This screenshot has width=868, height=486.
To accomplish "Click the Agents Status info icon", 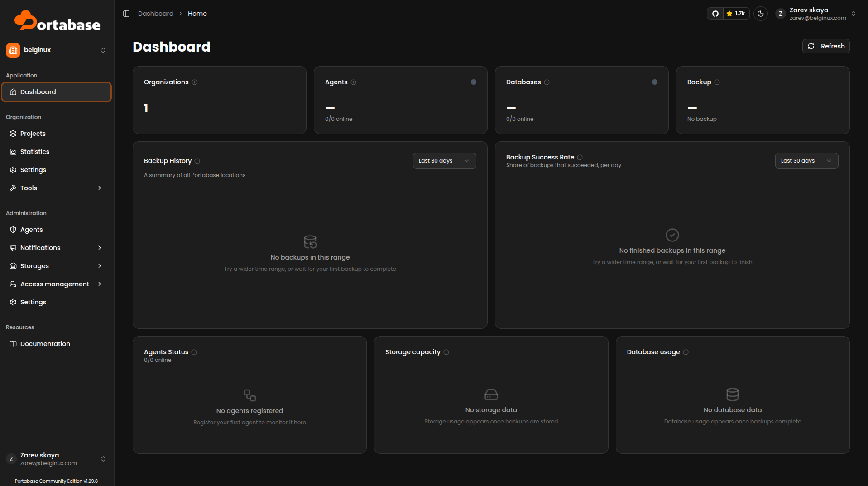I will point(194,352).
